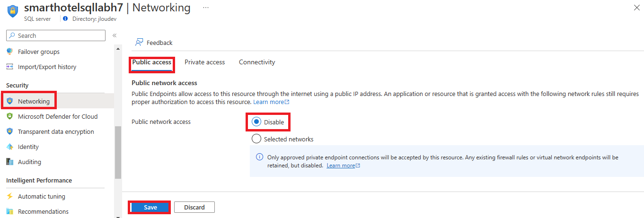Select the Selected networks radio button
The height and width of the screenshot is (218, 644).
(256, 139)
